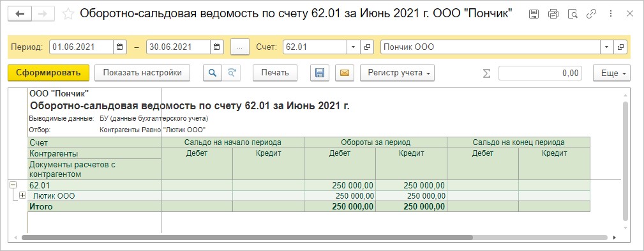Open calendar for end date 30.06.2021
Viewport: 644px width, 251px height.
click(x=217, y=47)
